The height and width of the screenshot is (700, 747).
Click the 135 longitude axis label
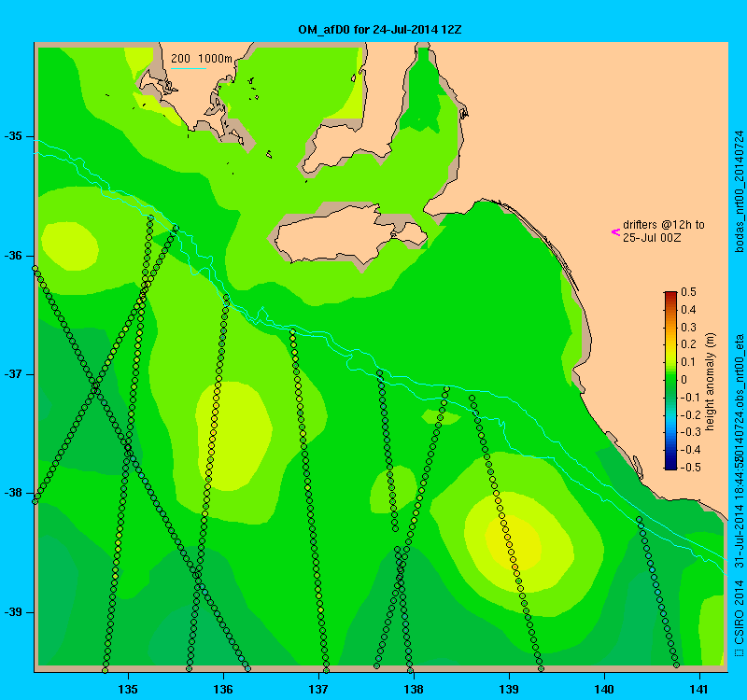[128, 689]
